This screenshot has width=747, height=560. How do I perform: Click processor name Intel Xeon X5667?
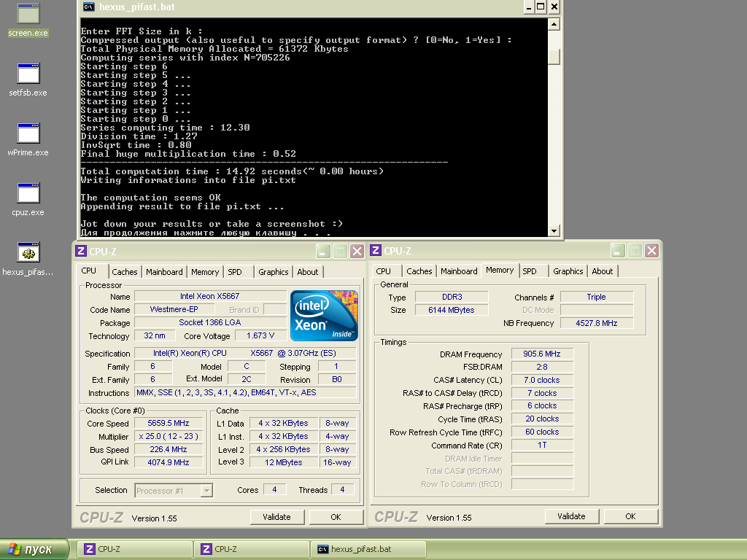pyautogui.click(x=210, y=296)
